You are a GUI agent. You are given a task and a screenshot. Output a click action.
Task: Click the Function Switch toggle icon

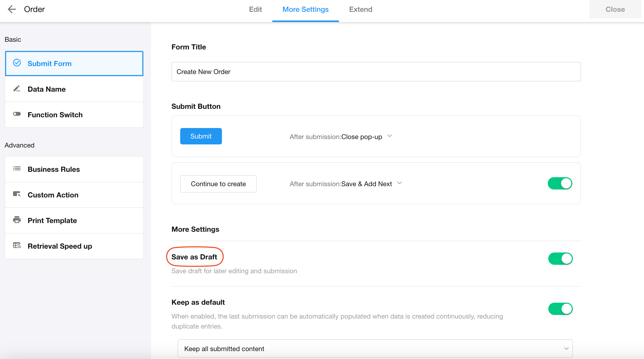(17, 114)
